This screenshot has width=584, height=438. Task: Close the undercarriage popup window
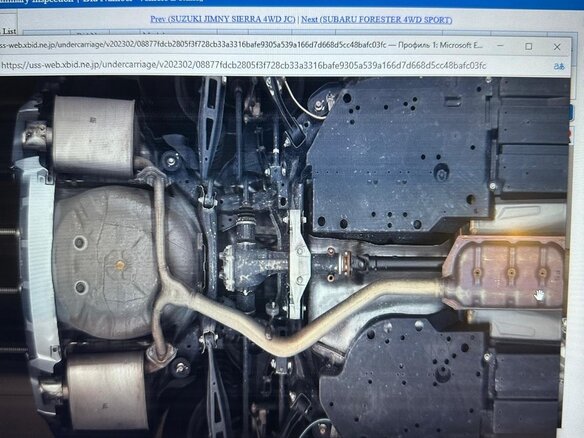557,47
